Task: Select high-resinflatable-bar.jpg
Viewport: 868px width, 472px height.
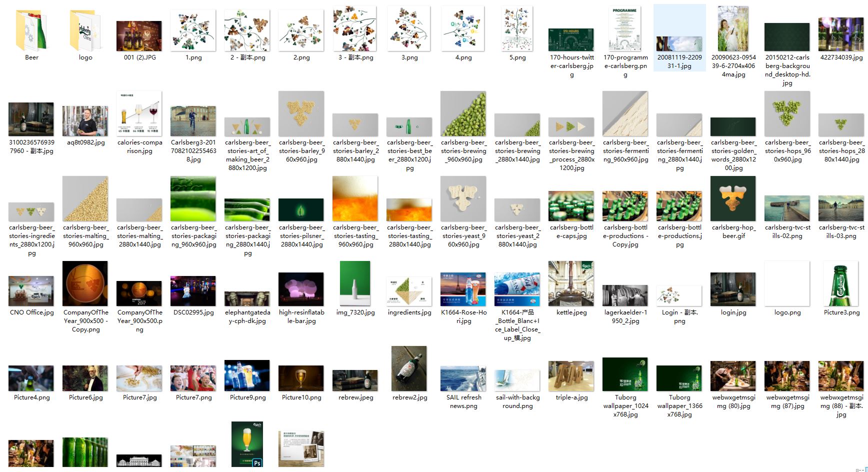Action: 301,289
